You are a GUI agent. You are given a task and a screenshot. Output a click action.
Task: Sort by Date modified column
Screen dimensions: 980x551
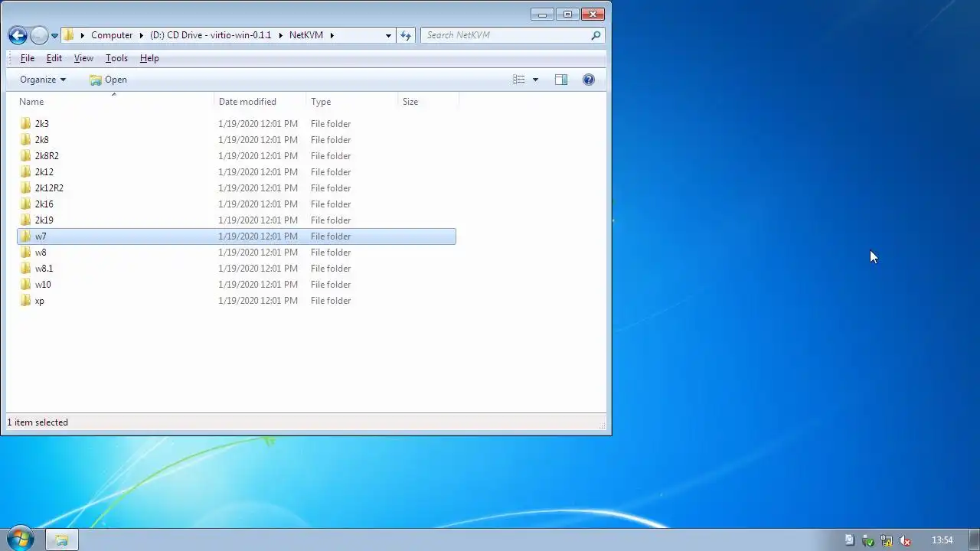click(x=260, y=102)
